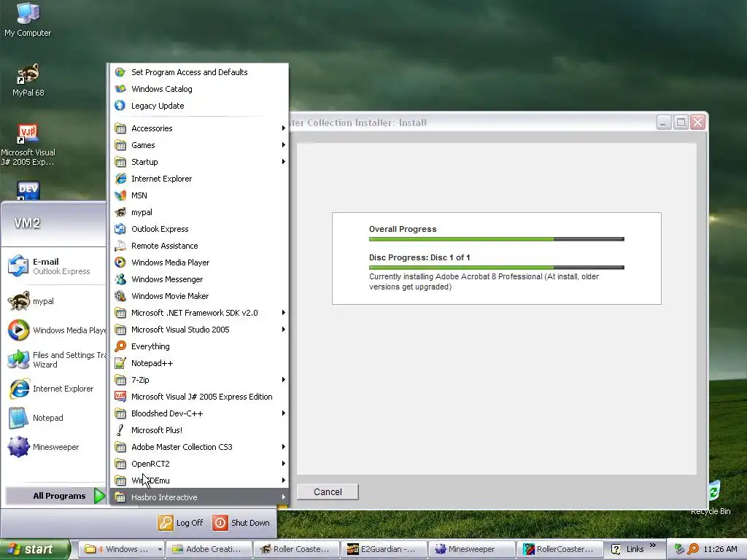
Task: Click the Windows Movie Maker icon
Action: tap(120, 296)
